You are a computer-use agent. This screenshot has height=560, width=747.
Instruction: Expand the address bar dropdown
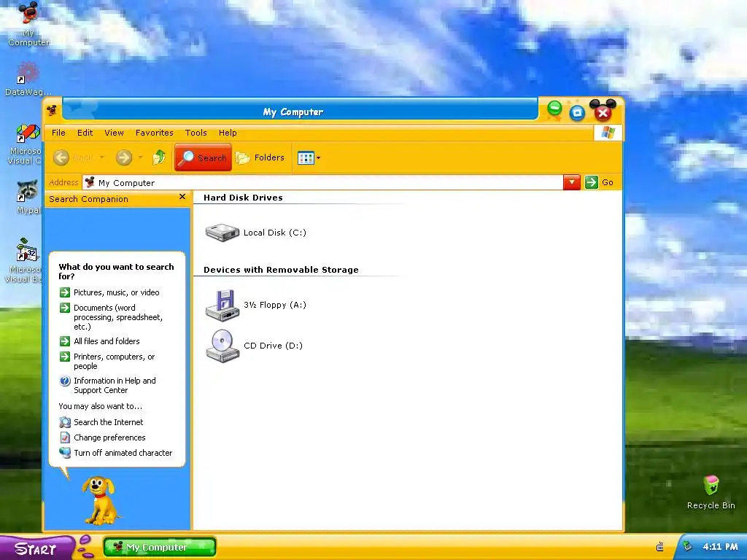[x=572, y=182]
